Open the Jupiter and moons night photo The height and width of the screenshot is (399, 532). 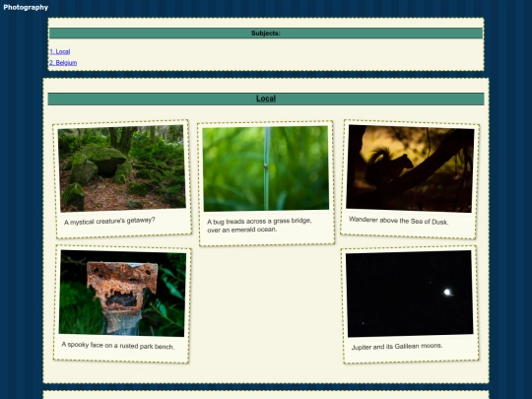click(x=409, y=294)
